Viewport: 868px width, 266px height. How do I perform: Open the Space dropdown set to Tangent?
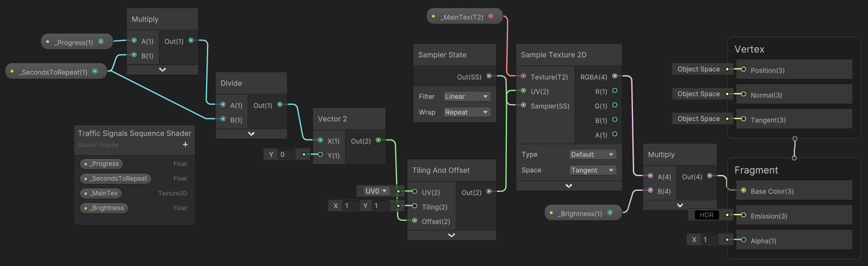point(593,170)
